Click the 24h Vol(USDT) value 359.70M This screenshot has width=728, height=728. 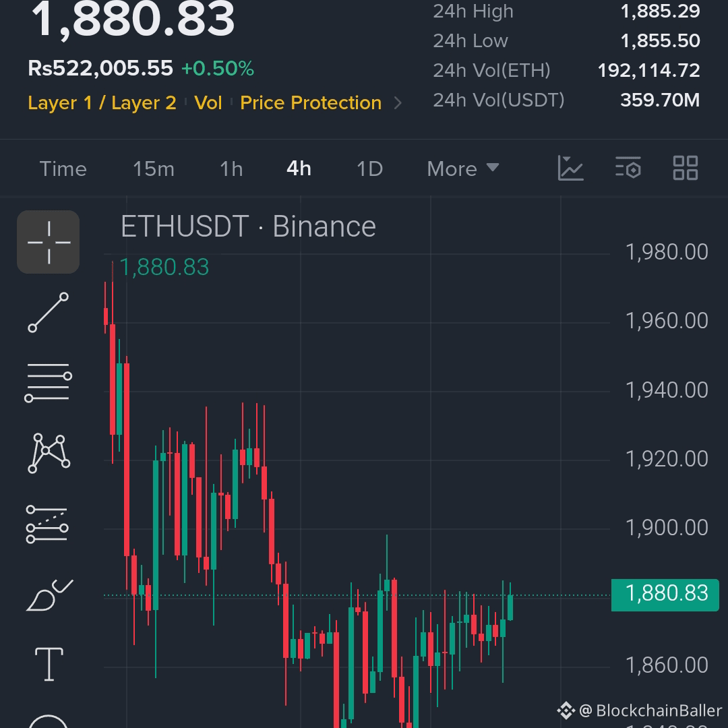(x=660, y=100)
